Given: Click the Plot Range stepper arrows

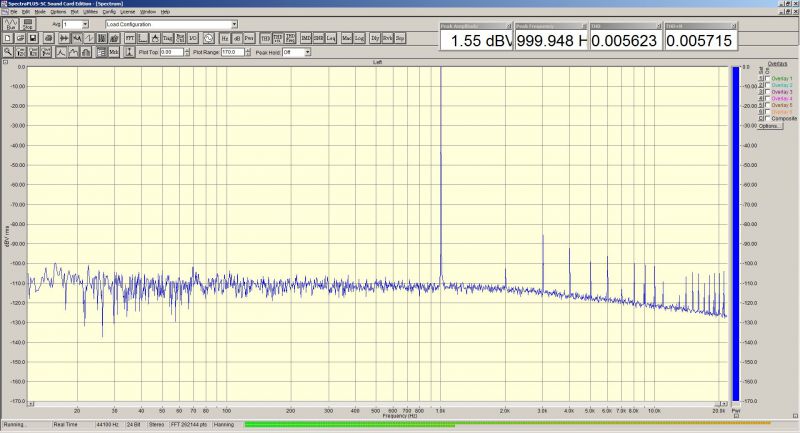Looking at the screenshot, I should tap(247, 52).
